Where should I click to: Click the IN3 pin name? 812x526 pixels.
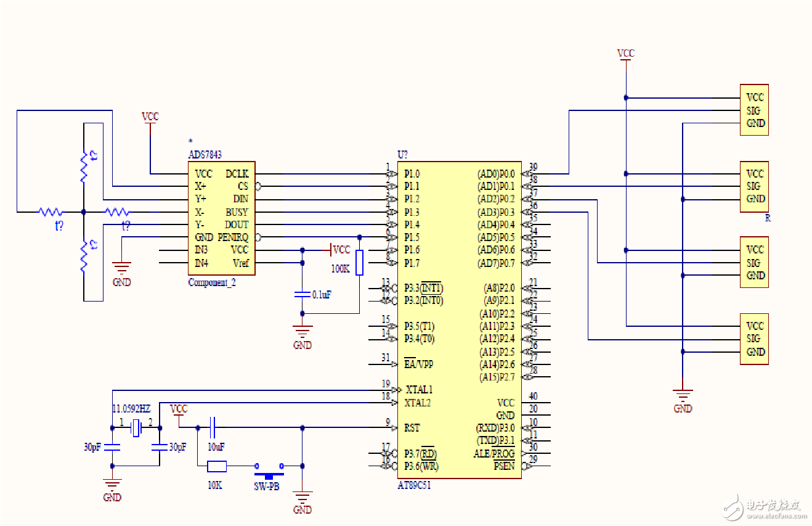pos(201,250)
